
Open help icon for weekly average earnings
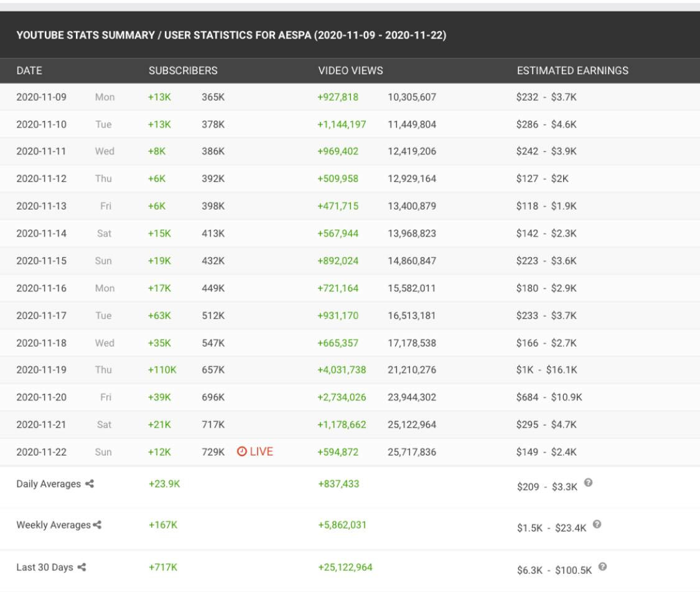597,524
